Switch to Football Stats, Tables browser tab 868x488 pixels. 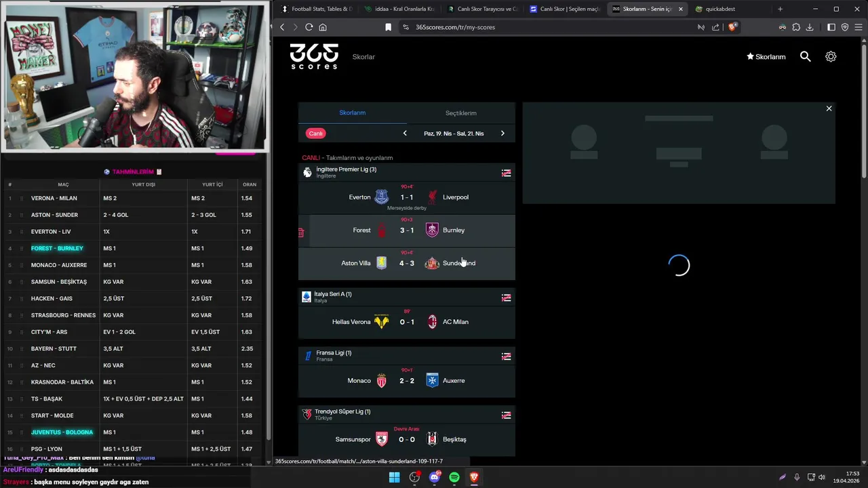(316, 9)
